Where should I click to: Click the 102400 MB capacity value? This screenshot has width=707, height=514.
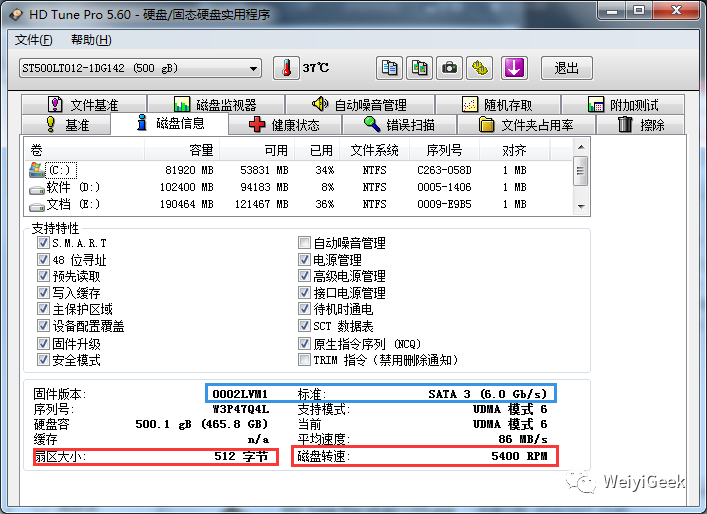click(x=186, y=187)
